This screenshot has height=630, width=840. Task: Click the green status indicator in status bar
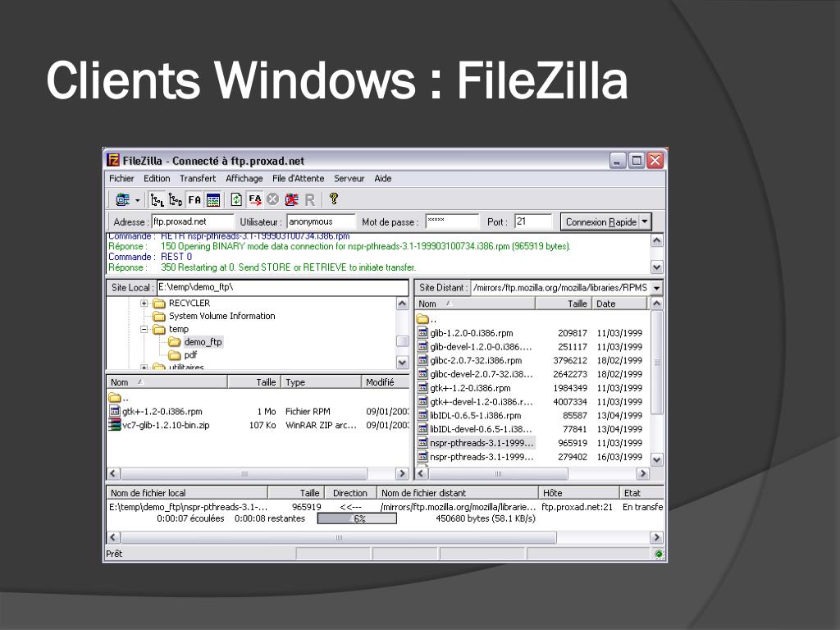659,554
